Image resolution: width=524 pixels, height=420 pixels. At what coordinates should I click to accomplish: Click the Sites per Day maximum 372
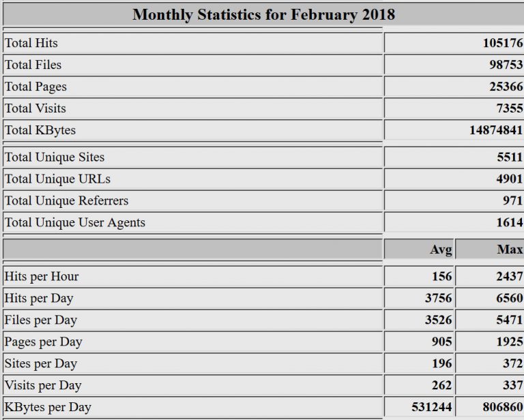(x=512, y=364)
